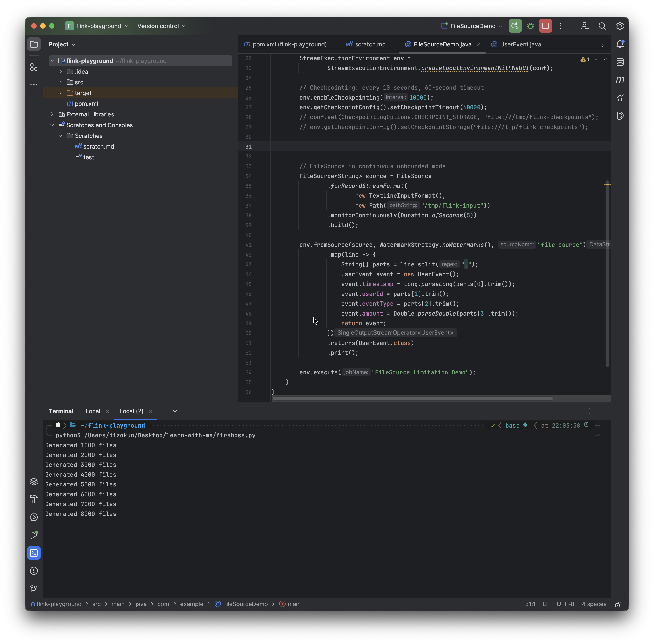The width and height of the screenshot is (654, 644).
Task: Click the editor vertical scrollbar thumb
Action: [x=607, y=273]
